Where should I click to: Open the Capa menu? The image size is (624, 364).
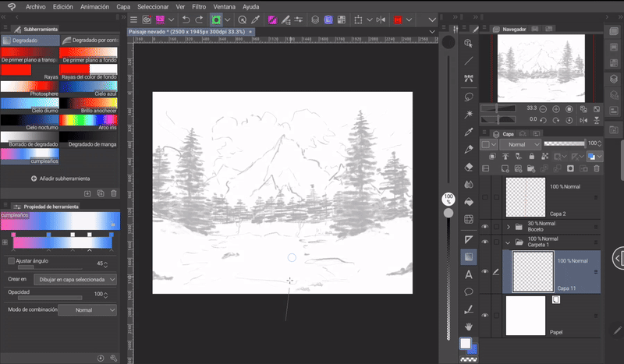click(x=123, y=5)
